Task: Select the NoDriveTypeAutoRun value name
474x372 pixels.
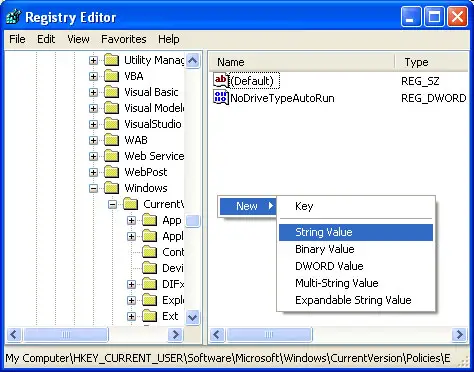Action: 282,98
